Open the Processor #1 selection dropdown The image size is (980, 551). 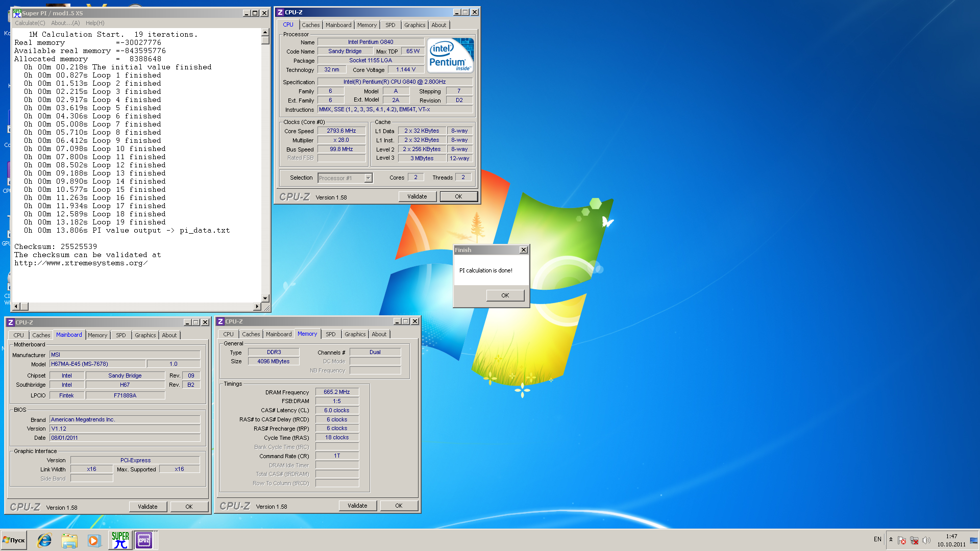(368, 178)
